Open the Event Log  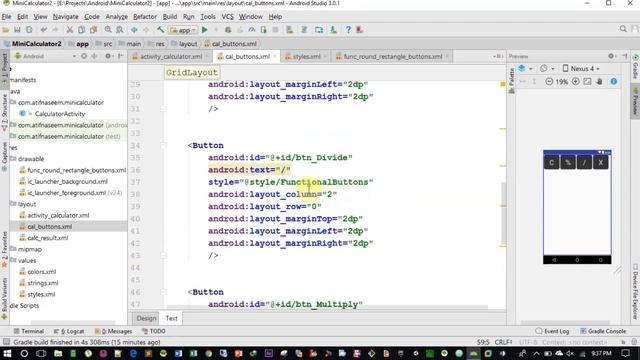552,331
